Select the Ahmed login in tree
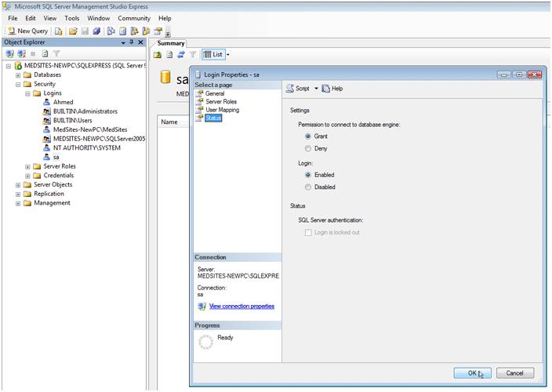The image size is (552, 392). pyautogui.click(x=63, y=102)
